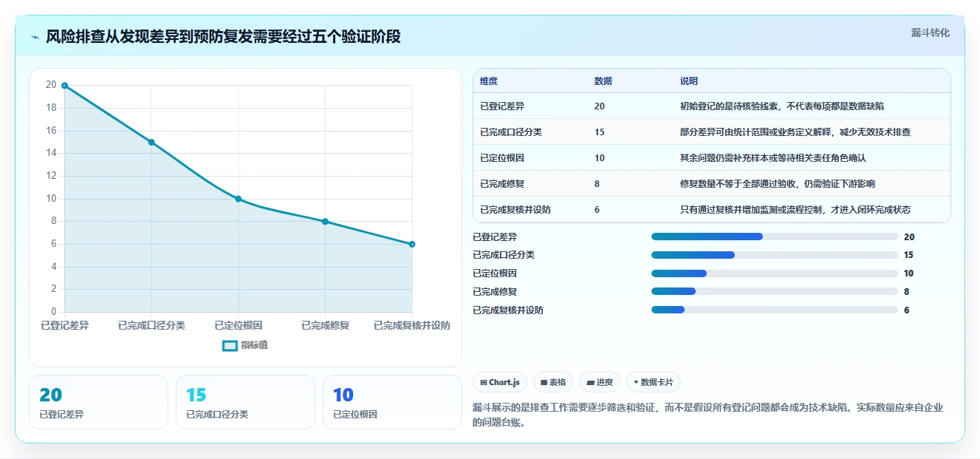This screenshot has width=980, height=459.
Task: Open the stat card showing 10 已定位根因
Action: (392, 402)
